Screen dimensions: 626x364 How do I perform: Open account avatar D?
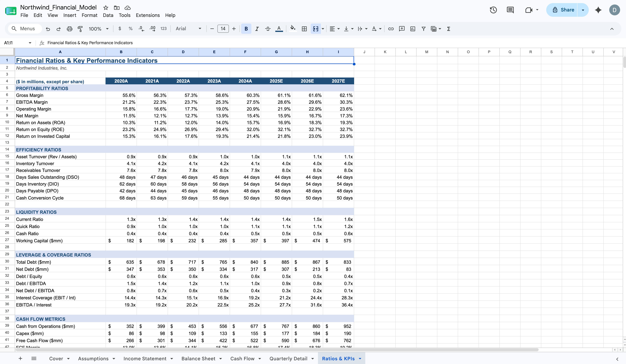[615, 10]
